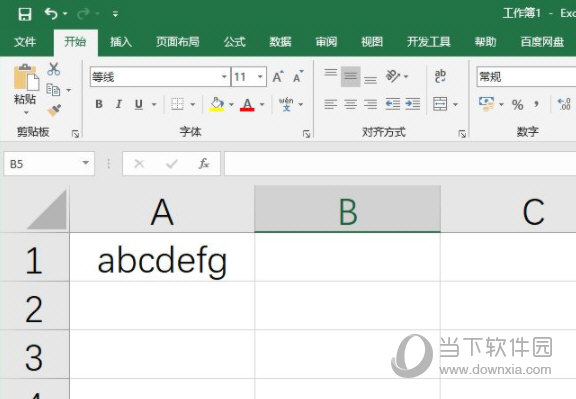Toggle italic formatting
This screenshot has width=576, height=399.
click(x=119, y=104)
